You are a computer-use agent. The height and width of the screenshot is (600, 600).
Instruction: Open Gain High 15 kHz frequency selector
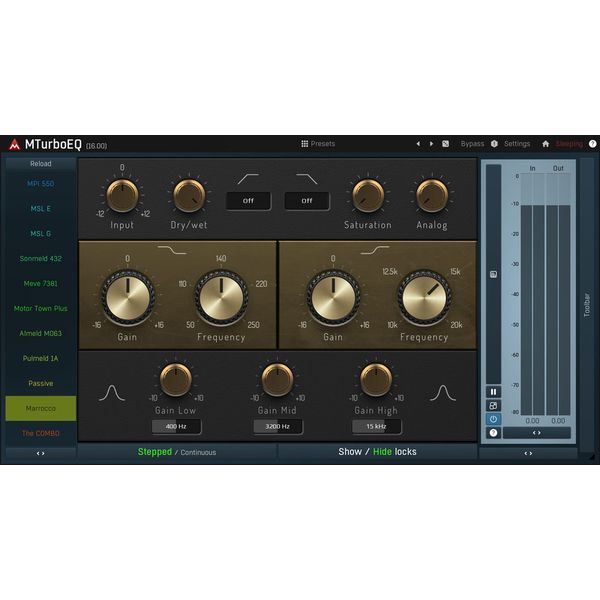[x=376, y=427]
